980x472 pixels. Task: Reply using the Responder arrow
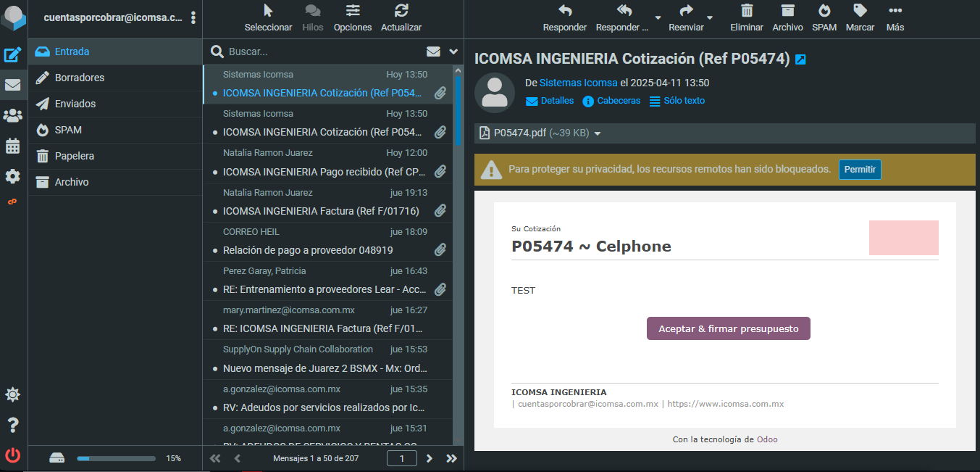coord(565,19)
